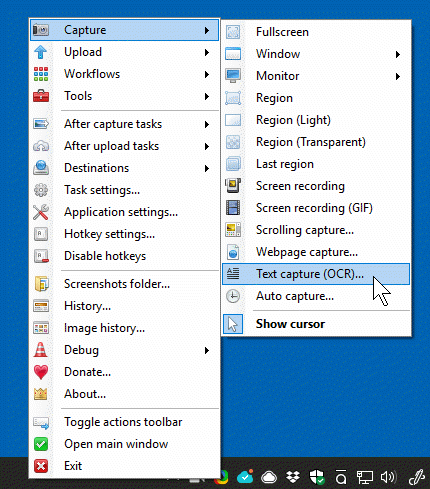Expand the Destinations submenu arrow

point(207,168)
